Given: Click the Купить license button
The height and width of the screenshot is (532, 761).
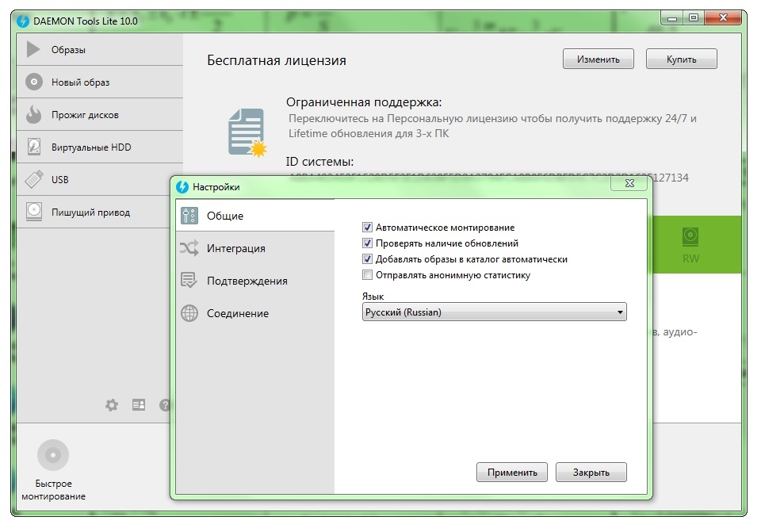Looking at the screenshot, I should 681,59.
